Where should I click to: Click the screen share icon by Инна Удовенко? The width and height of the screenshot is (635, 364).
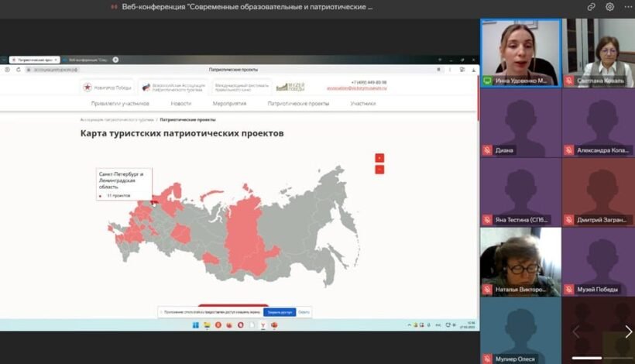click(x=488, y=81)
